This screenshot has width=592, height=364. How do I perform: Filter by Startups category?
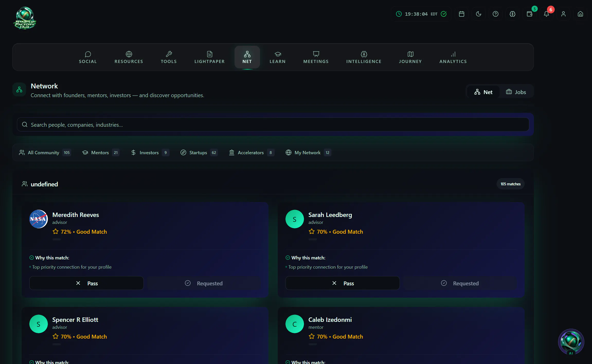pos(199,153)
